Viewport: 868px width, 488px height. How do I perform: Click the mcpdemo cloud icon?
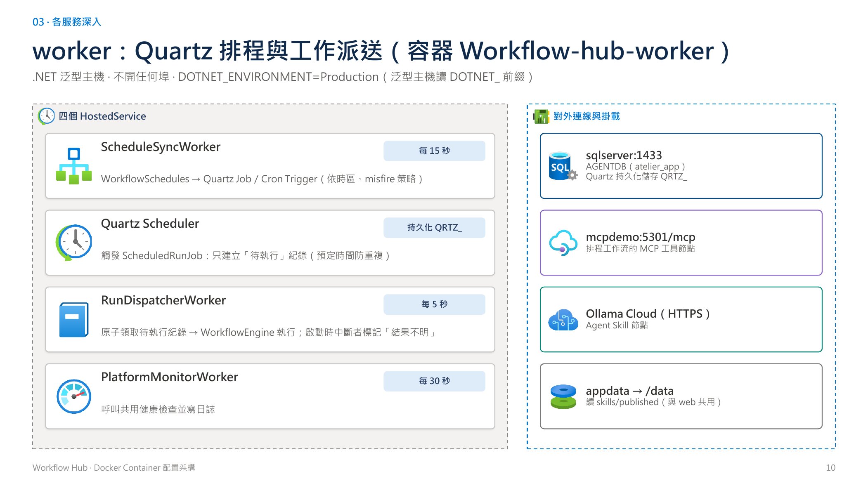click(563, 243)
